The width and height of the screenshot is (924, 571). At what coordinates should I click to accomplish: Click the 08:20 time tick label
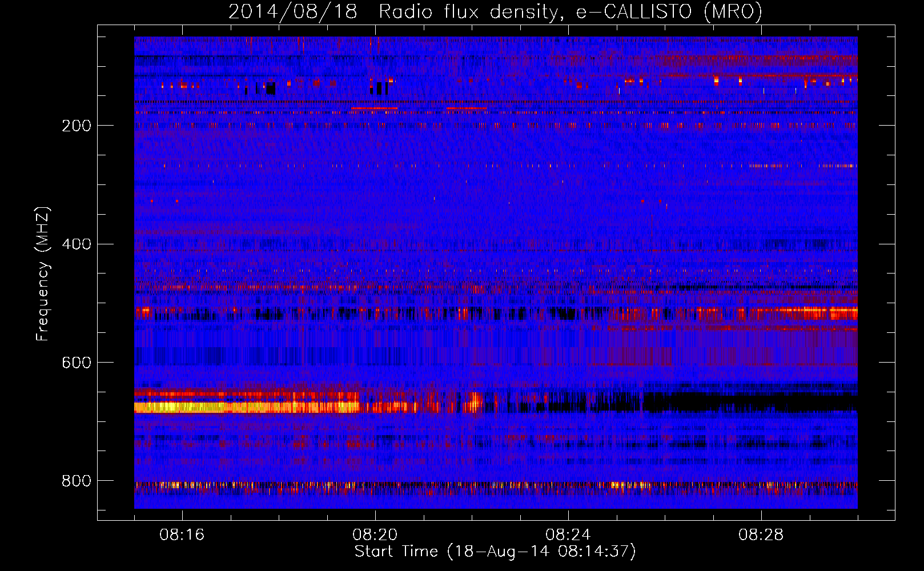click(375, 535)
